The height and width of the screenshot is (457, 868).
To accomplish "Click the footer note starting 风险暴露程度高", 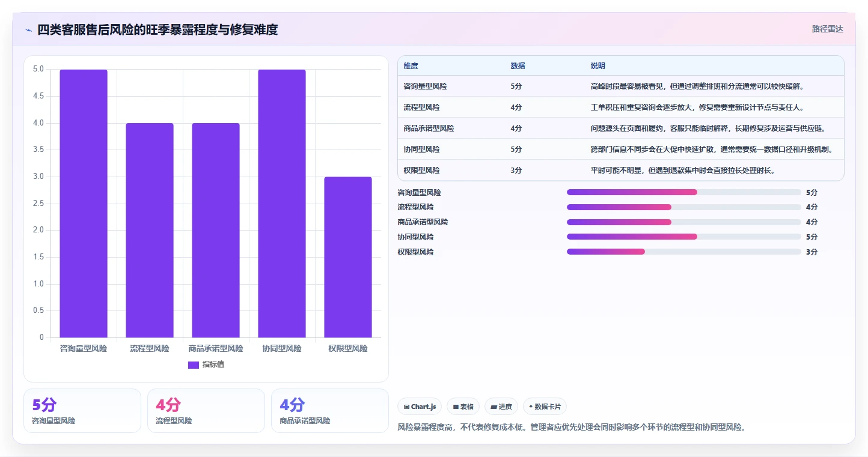I will (572, 428).
